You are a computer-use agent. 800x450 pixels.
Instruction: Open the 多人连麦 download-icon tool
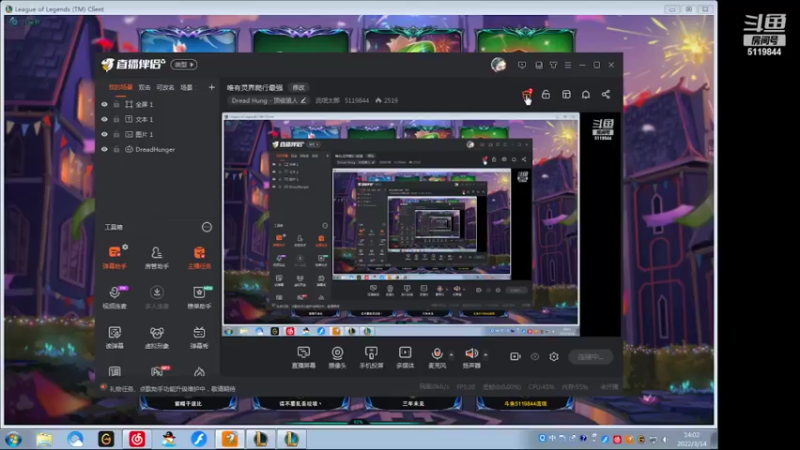click(157, 296)
